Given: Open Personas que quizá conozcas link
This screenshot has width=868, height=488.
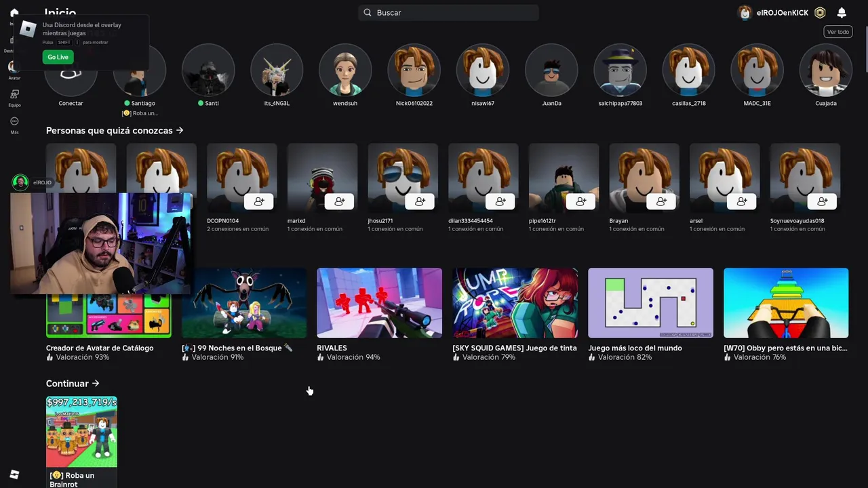Looking at the screenshot, I should [115, 130].
